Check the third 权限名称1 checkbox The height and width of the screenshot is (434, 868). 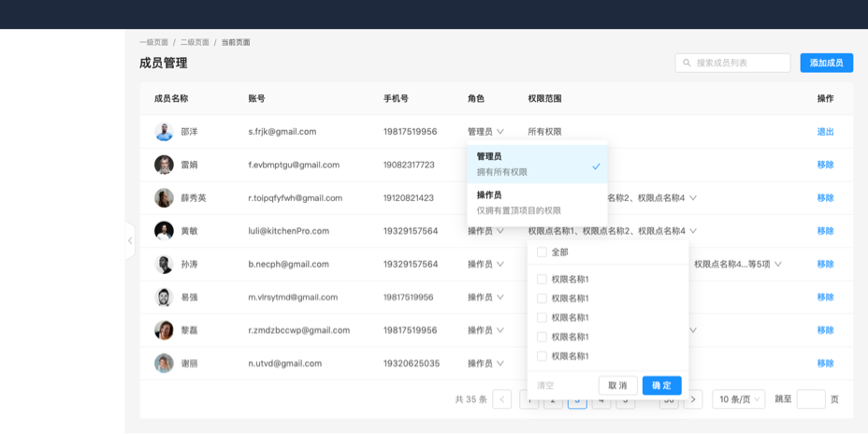point(542,317)
